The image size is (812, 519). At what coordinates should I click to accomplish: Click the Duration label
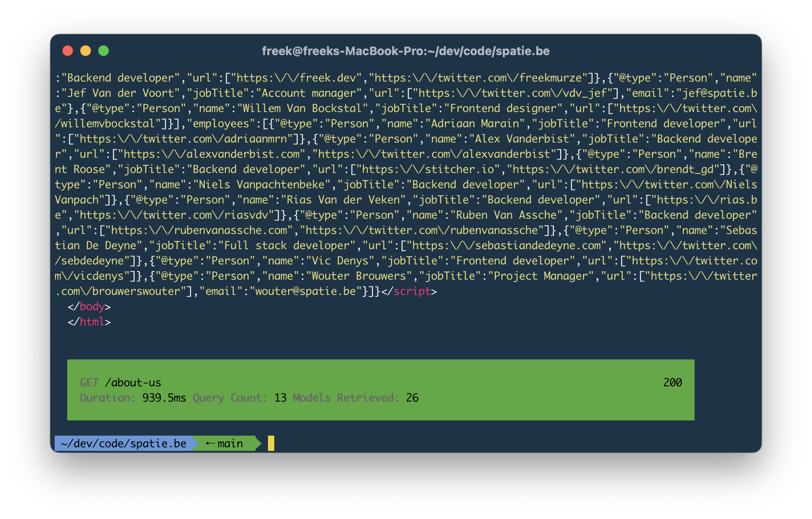pos(108,398)
